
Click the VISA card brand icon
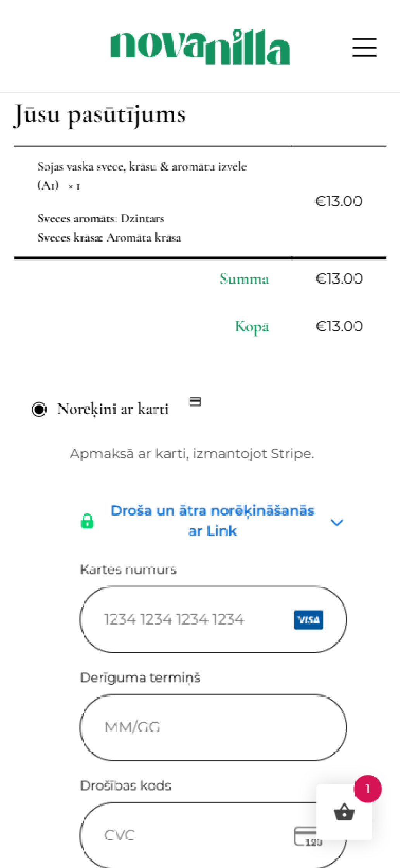(309, 620)
